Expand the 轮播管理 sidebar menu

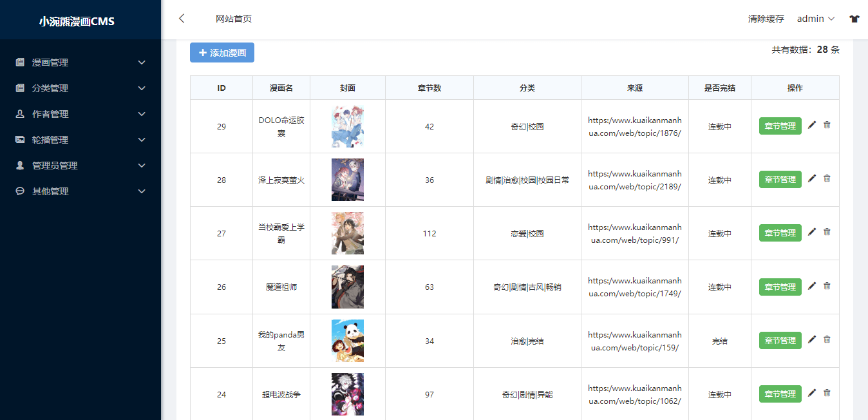click(x=80, y=140)
